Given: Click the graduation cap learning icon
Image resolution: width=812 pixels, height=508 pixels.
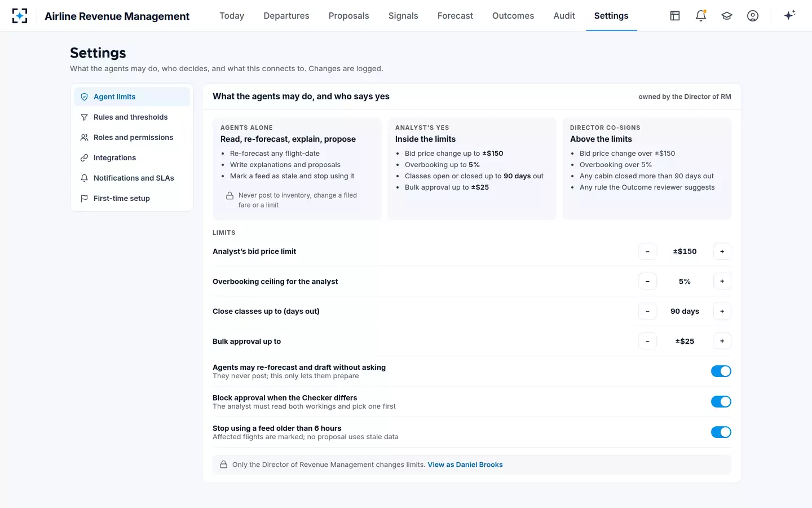Looking at the screenshot, I should coord(727,16).
